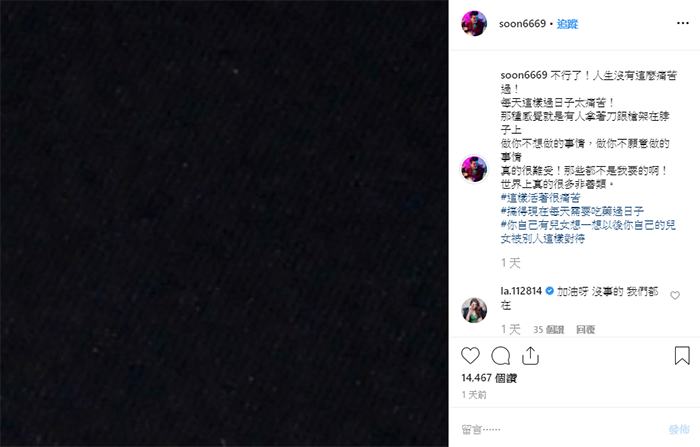
Task: Open hashtag #這樣活著很痛苦
Action: click(x=540, y=198)
